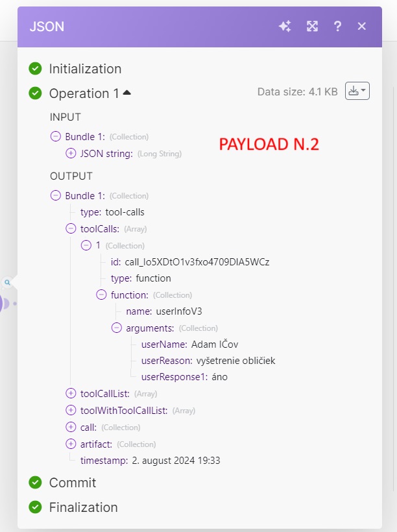Close the JSON panel
397x532 pixels.
(362, 26)
